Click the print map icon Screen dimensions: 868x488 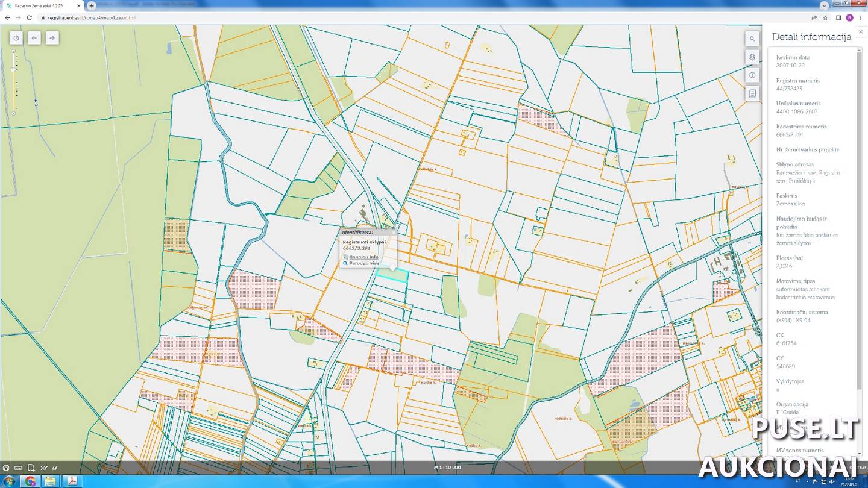6,468
